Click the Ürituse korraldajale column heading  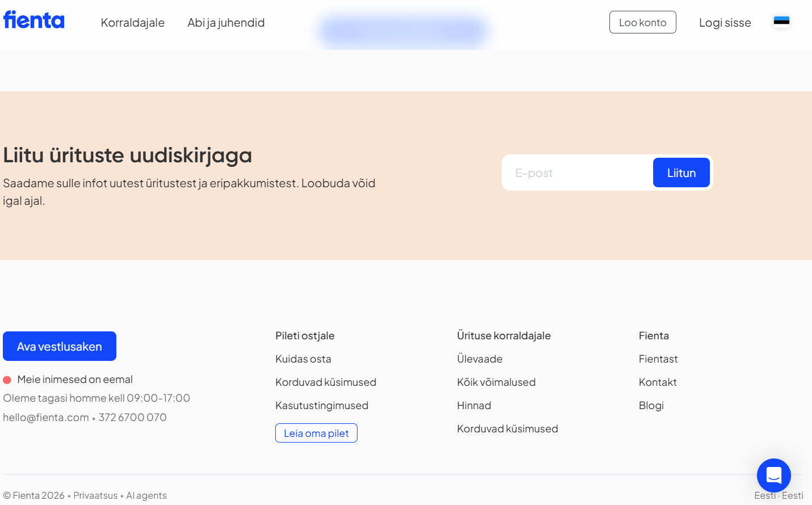tap(504, 336)
